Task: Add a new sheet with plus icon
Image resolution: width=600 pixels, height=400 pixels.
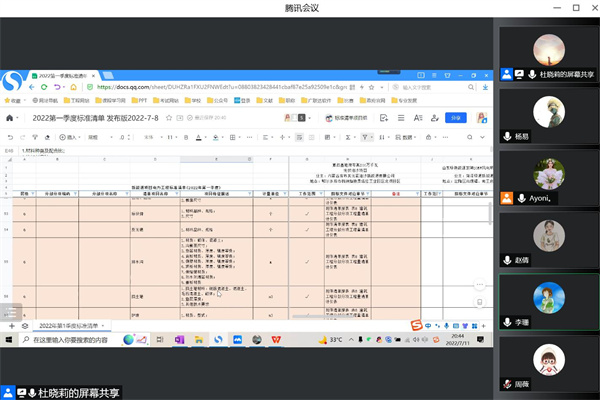Action: click(12, 326)
